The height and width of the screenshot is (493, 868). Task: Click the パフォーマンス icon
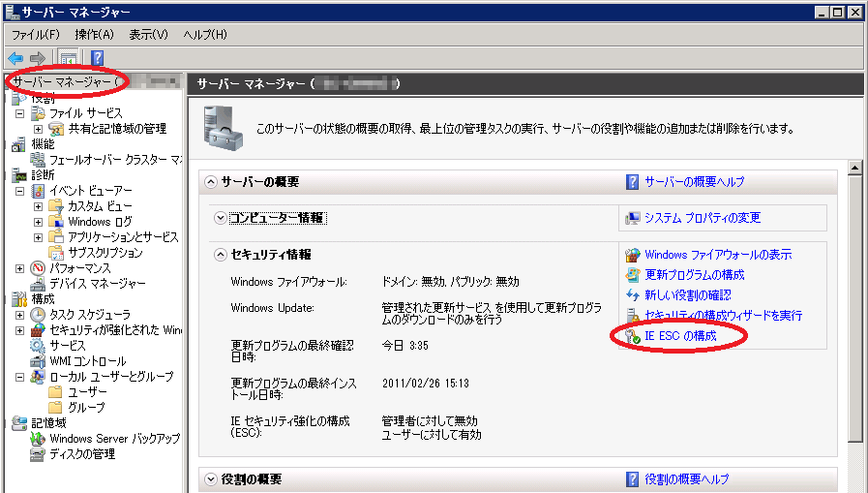[x=38, y=268]
